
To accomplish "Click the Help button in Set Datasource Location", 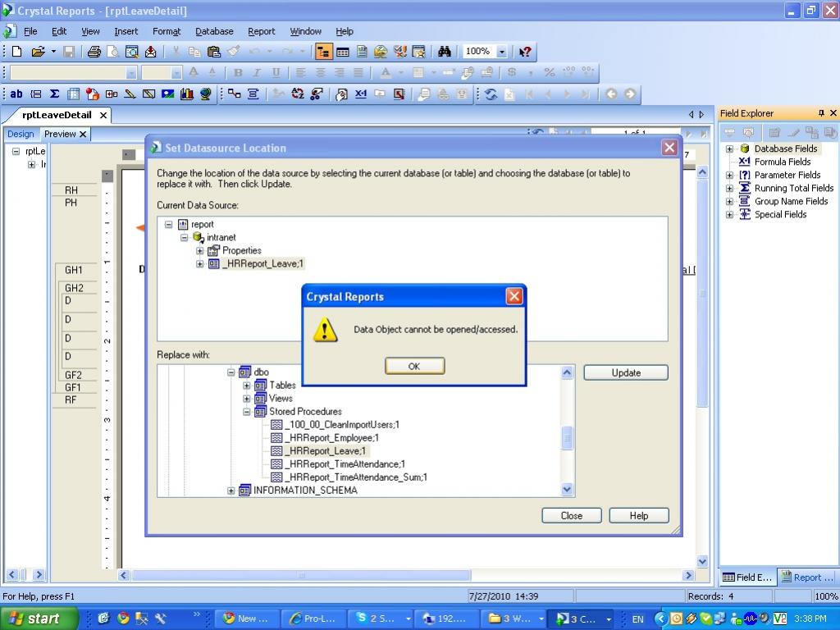I will point(638,515).
